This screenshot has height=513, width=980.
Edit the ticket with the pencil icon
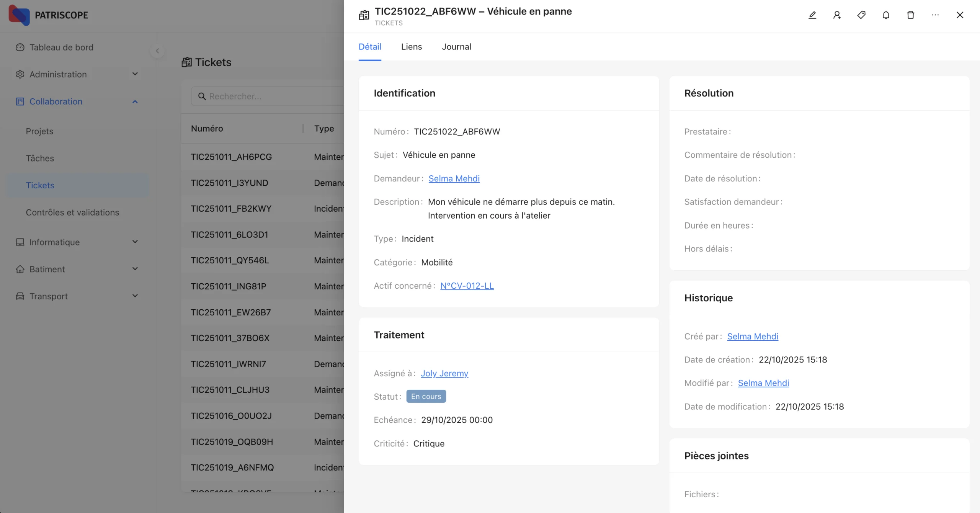812,15
